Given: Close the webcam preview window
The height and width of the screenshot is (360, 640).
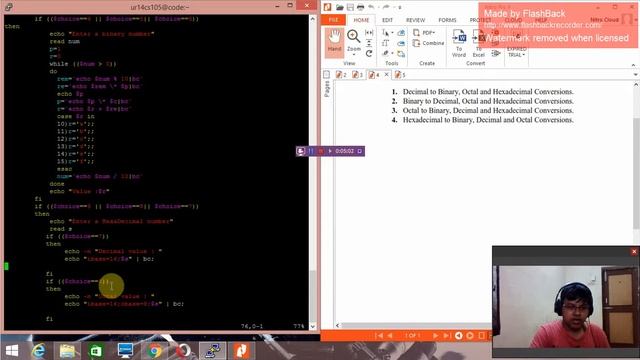Looking at the screenshot, I should coord(634,251).
